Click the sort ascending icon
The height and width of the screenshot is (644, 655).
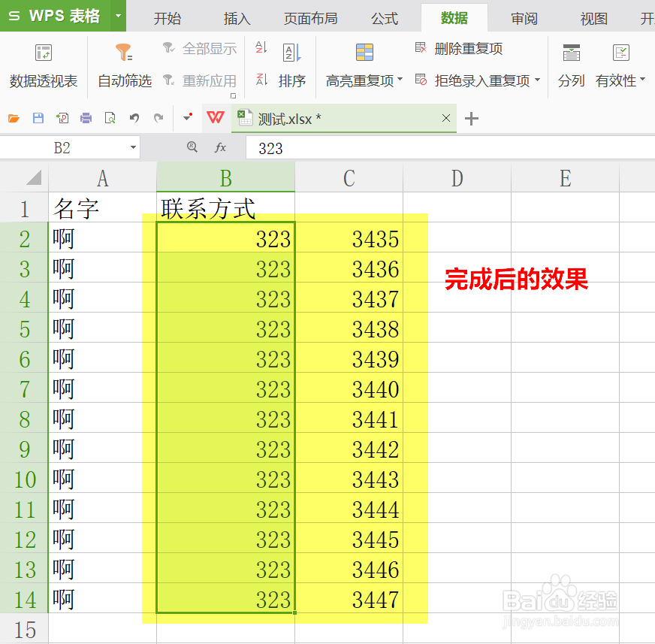[260, 47]
